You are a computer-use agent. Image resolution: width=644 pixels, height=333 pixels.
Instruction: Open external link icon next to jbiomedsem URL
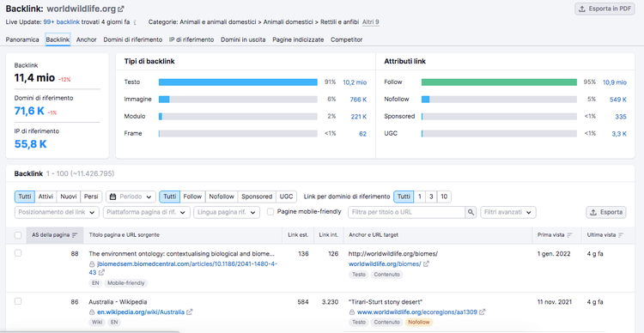tap(101, 272)
